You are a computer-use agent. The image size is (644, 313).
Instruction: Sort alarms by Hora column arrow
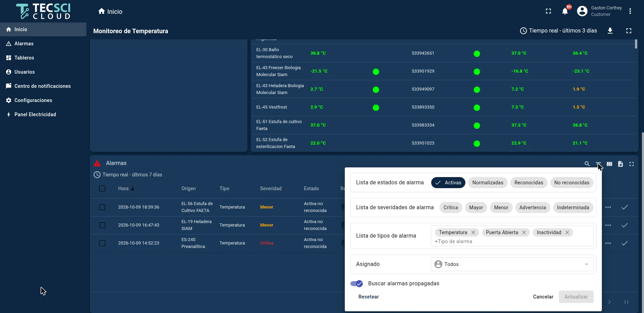click(133, 188)
